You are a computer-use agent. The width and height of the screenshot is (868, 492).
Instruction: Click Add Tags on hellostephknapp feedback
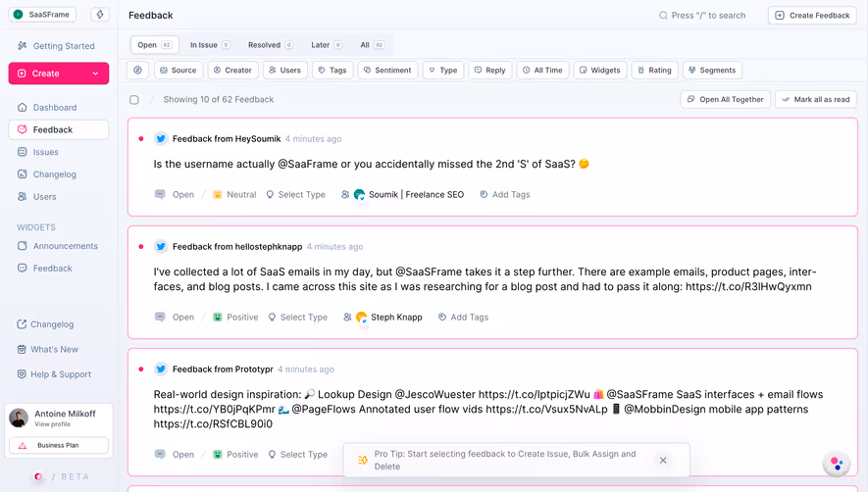point(463,318)
